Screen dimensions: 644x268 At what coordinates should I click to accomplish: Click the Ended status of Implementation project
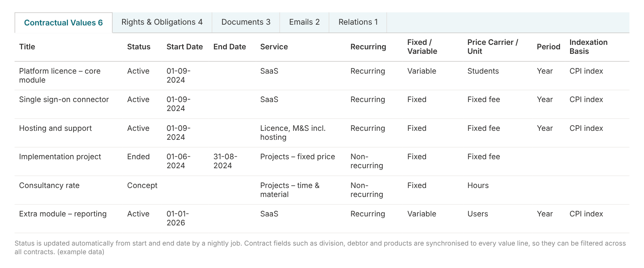coord(138,157)
